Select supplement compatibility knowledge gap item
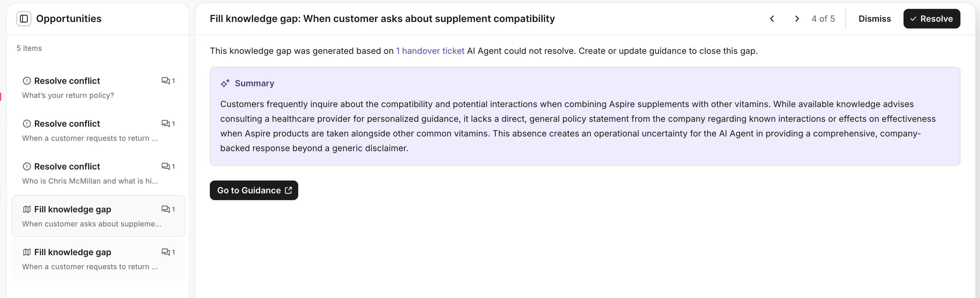 point(98,216)
